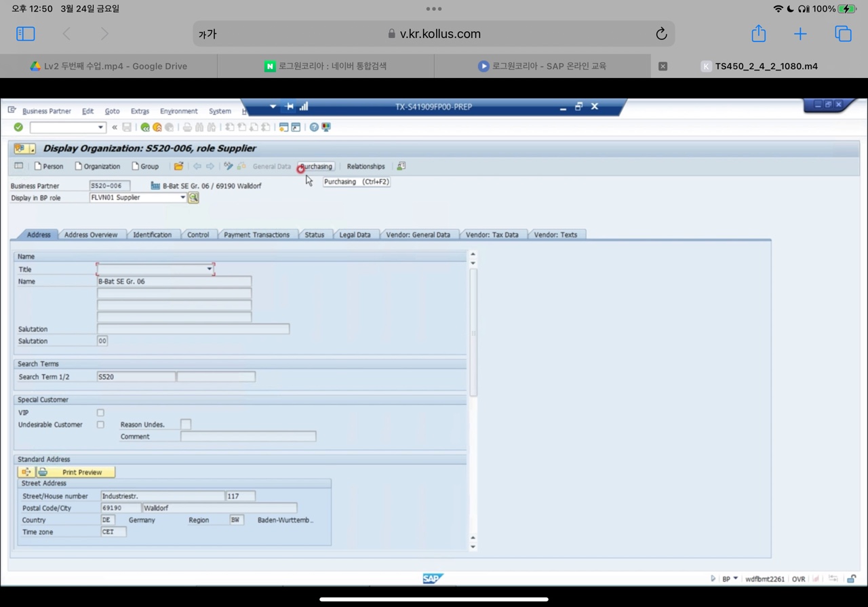868x607 pixels.
Task: Open the Extras menu
Action: [x=140, y=111]
